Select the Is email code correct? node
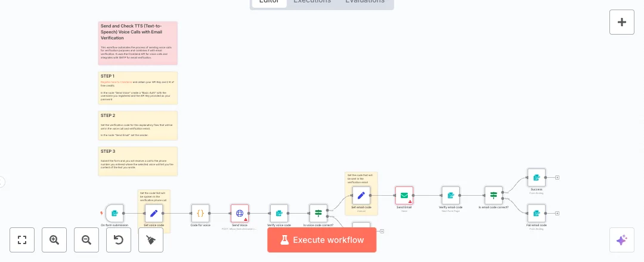 (494, 195)
